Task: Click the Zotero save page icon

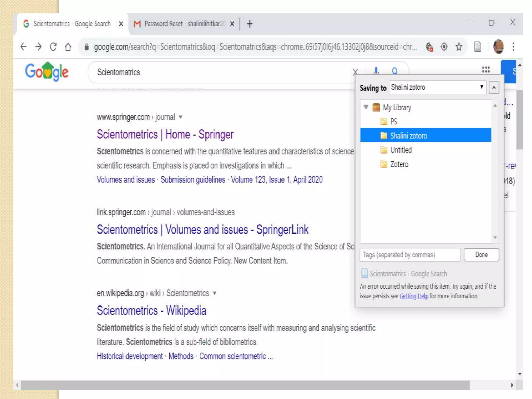Action: click(477, 47)
